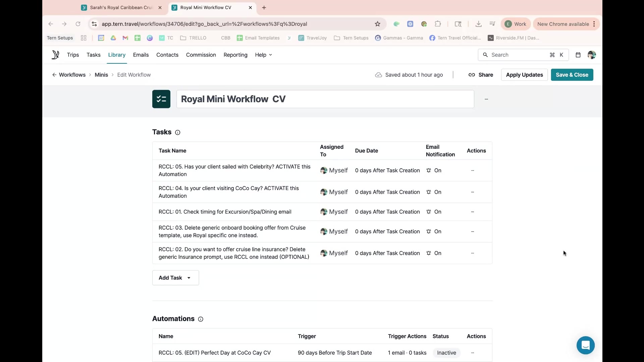Open the calendar icon beside the search box
This screenshot has height=362, width=644.
click(578, 55)
